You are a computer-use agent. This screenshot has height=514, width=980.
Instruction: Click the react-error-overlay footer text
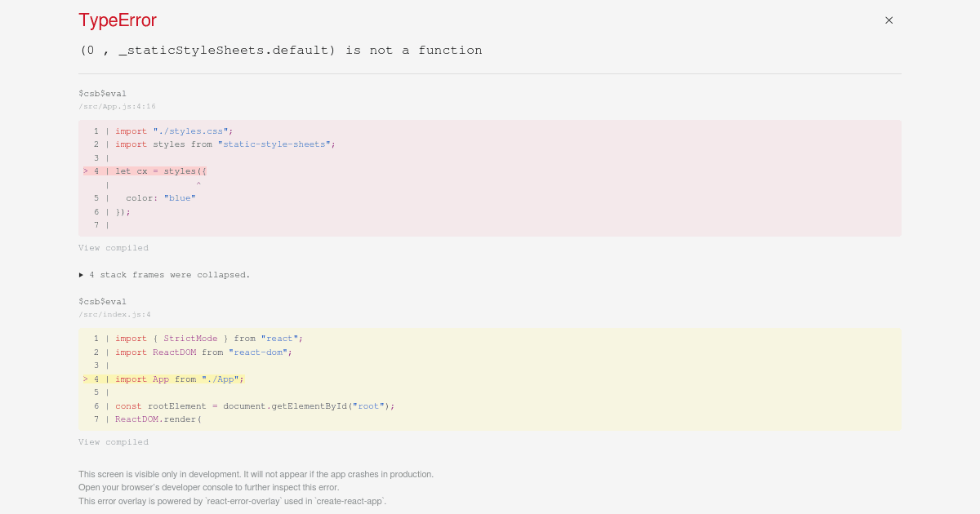pyautogui.click(x=232, y=501)
